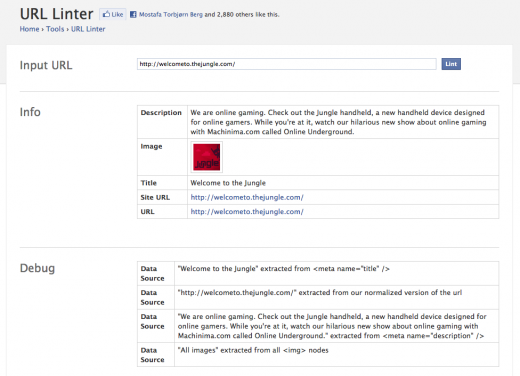Click 'and 2,880 others like this' text
The width and height of the screenshot is (520, 376).
(242, 14)
